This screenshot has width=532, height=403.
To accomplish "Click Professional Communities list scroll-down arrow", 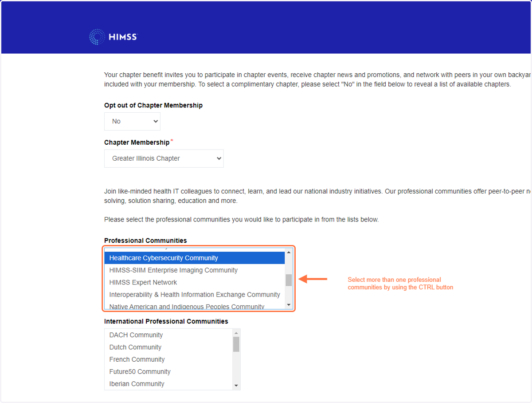I will [289, 305].
